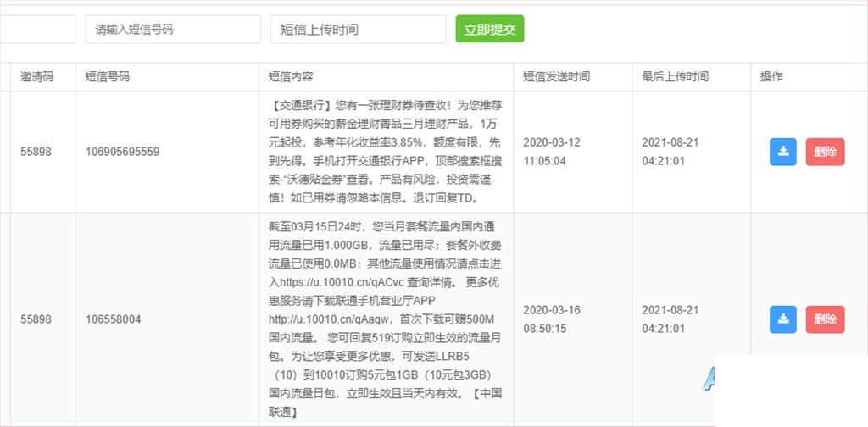Select the 邀请码 column header
Screen dimensions: 868x427
[37, 77]
